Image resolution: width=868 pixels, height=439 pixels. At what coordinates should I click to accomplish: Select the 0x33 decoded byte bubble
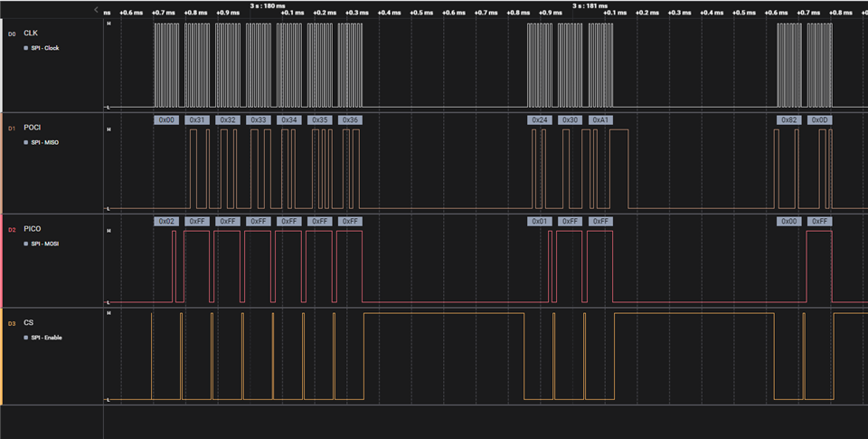(259, 119)
